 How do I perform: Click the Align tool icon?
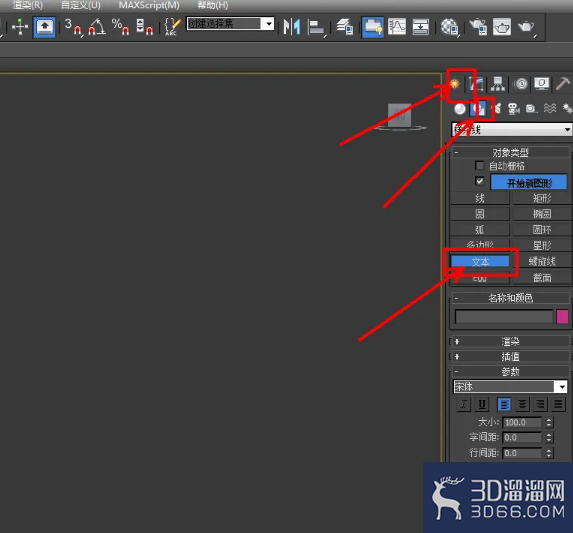(x=316, y=27)
